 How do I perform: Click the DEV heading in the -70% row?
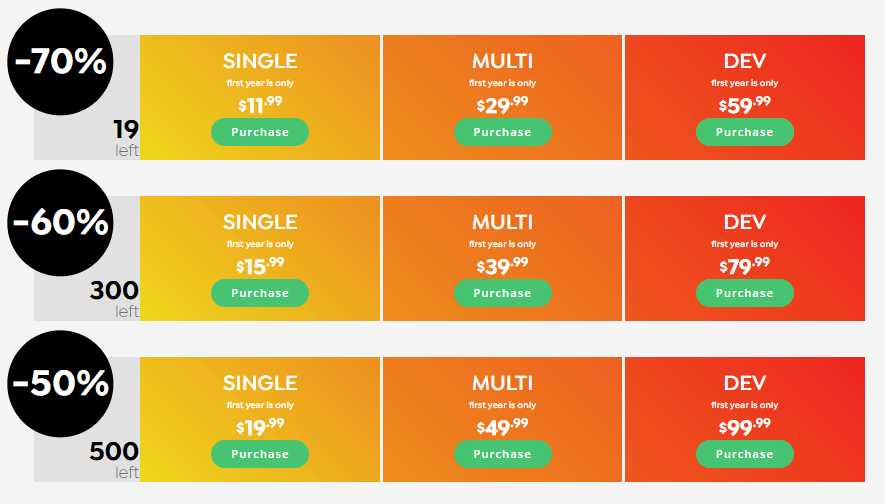pos(744,62)
